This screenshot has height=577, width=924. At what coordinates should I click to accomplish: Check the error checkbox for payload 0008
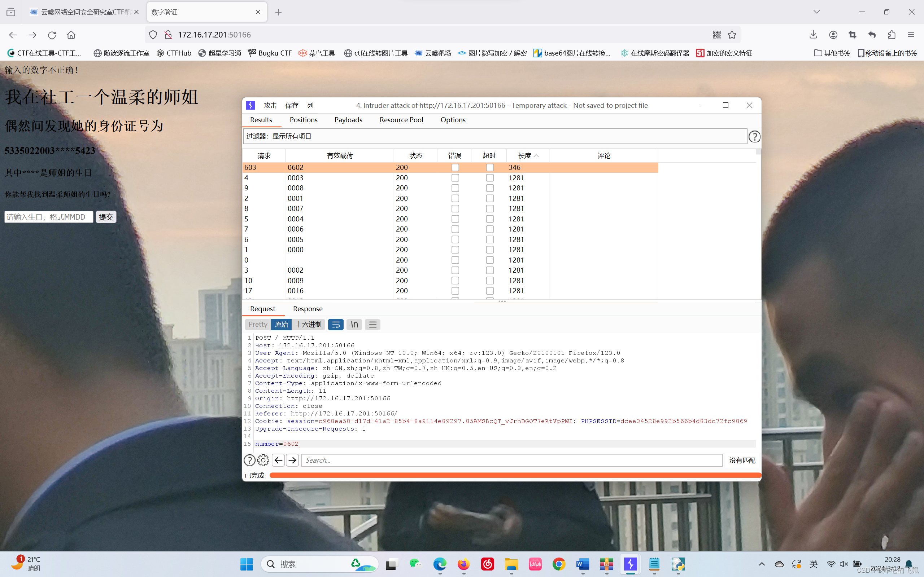click(455, 188)
